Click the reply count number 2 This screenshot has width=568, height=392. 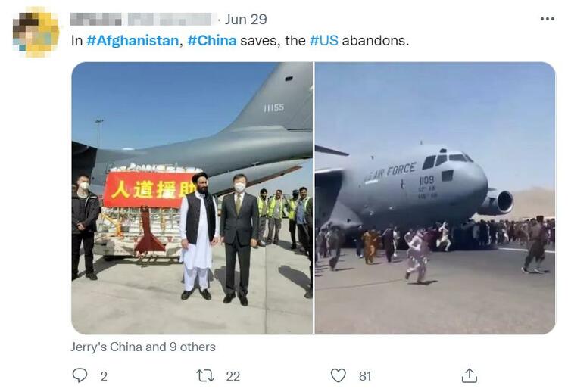104,376
